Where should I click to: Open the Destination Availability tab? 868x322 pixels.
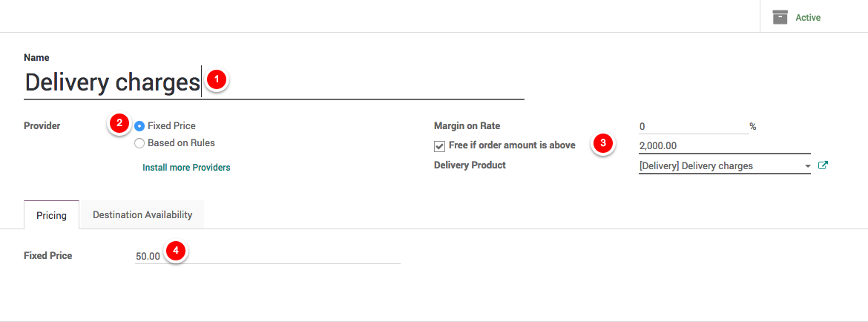(x=142, y=215)
